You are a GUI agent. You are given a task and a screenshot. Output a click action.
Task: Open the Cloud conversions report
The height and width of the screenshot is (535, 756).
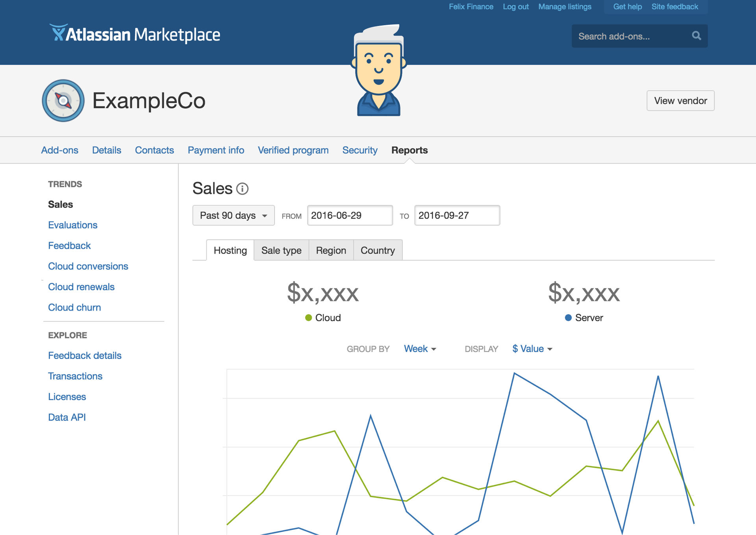[x=88, y=266]
